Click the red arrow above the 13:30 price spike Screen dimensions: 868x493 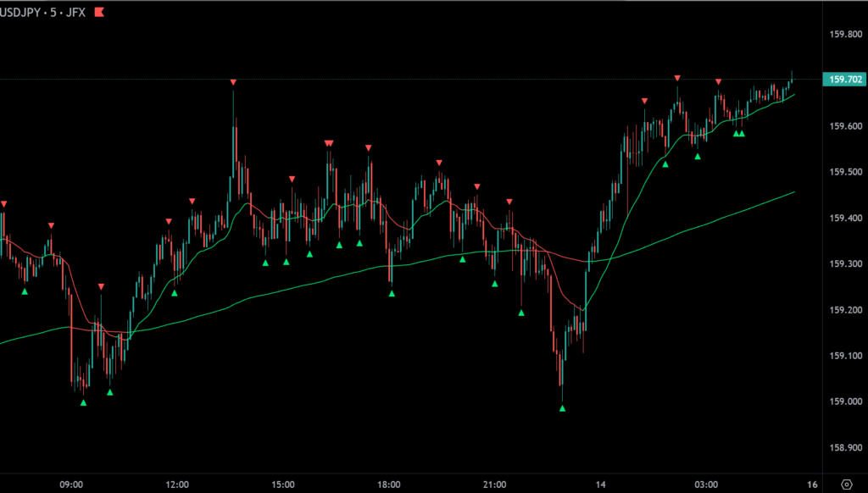click(x=233, y=82)
